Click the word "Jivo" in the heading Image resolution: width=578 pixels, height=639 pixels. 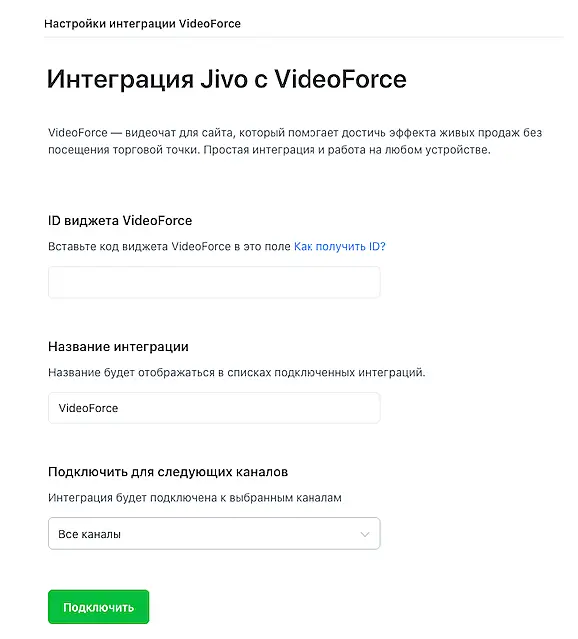pyautogui.click(x=224, y=79)
